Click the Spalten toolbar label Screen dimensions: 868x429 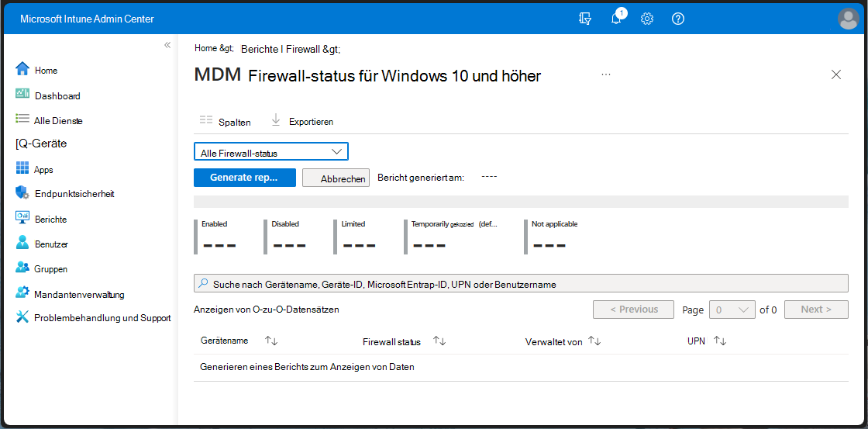[234, 122]
